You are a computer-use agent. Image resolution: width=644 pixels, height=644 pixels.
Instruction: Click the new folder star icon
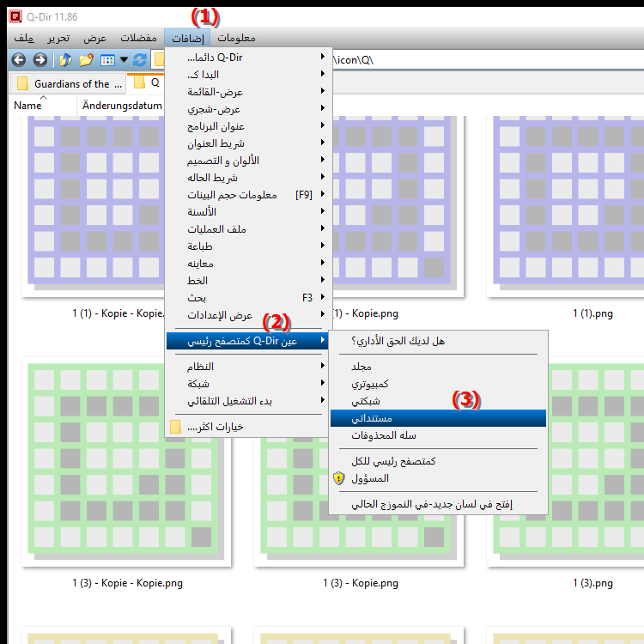point(86,60)
